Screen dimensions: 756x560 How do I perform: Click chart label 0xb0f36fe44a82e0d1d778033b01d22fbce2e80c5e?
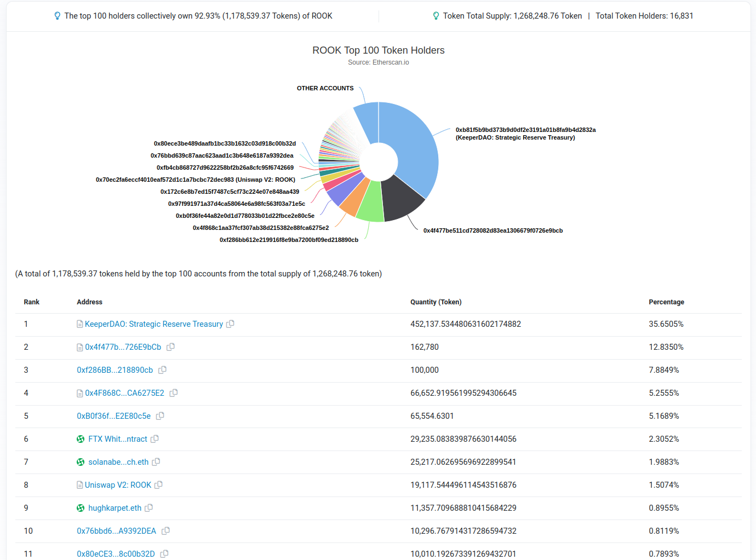tap(245, 216)
